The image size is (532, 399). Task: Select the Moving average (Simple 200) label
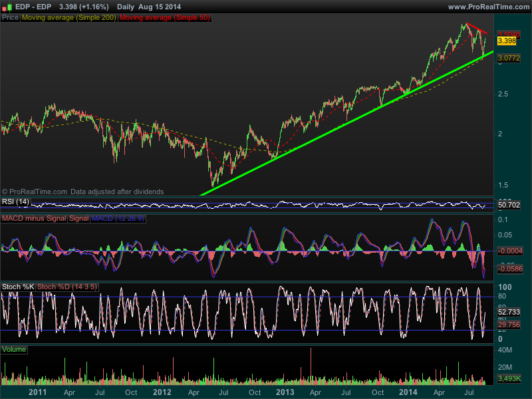click(x=69, y=18)
